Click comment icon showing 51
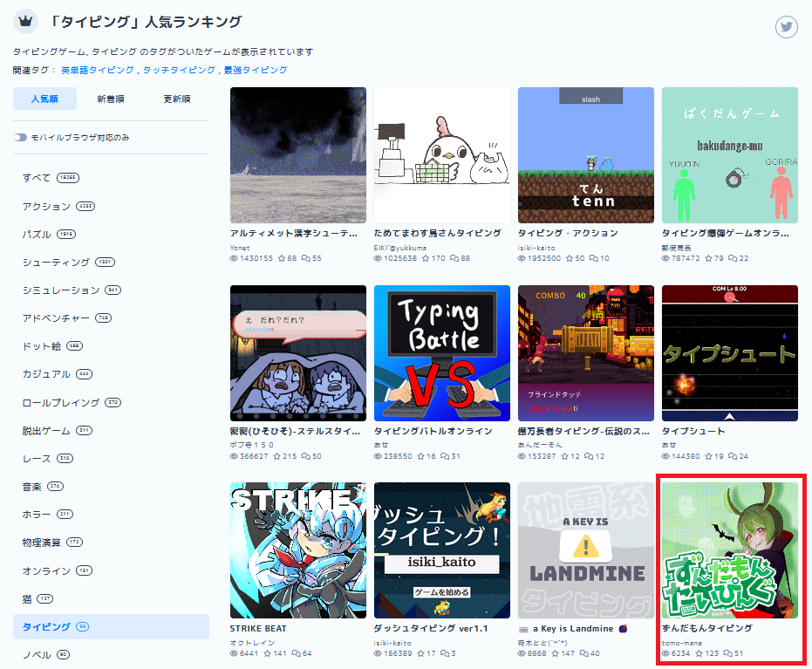The image size is (812, 669). (x=728, y=653)
